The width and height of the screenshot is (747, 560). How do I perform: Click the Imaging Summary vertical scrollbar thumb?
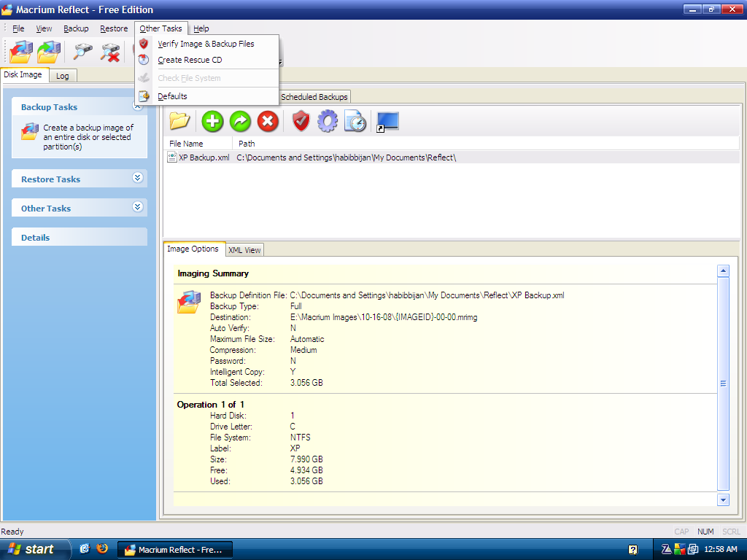coord(723,384)
